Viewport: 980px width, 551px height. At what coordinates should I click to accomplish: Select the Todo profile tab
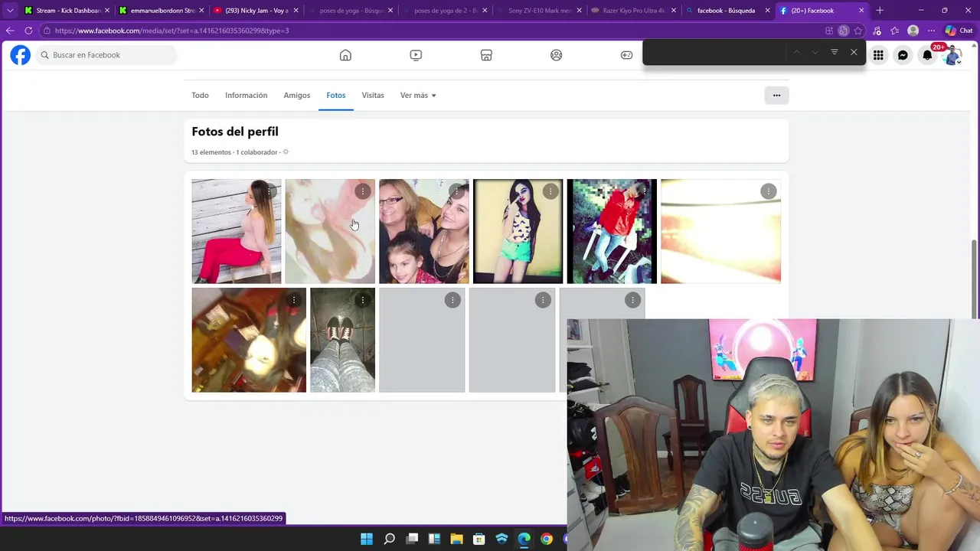200,96
